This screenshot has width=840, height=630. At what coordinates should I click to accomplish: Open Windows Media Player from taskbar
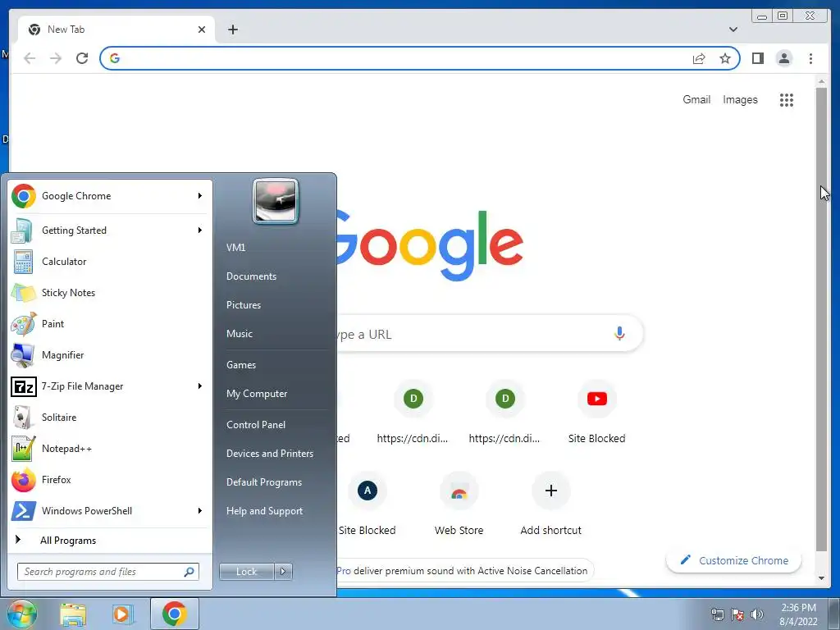pos(122,614)
